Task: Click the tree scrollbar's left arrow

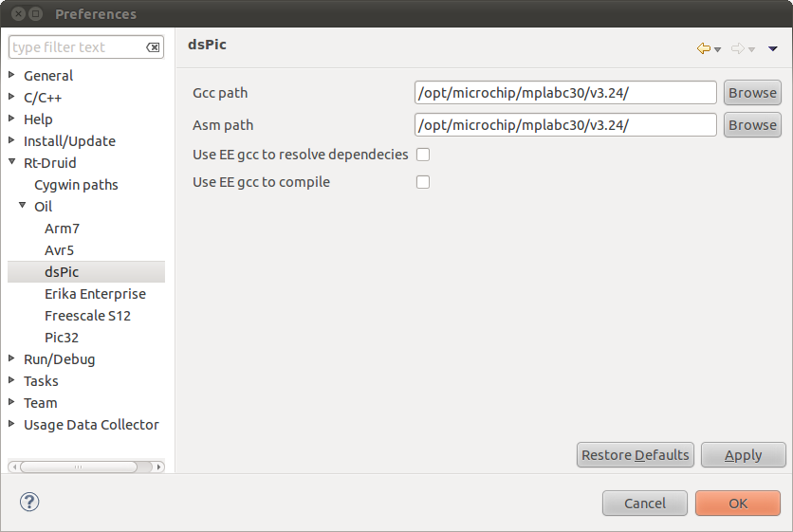Action: tap(14, 467)
